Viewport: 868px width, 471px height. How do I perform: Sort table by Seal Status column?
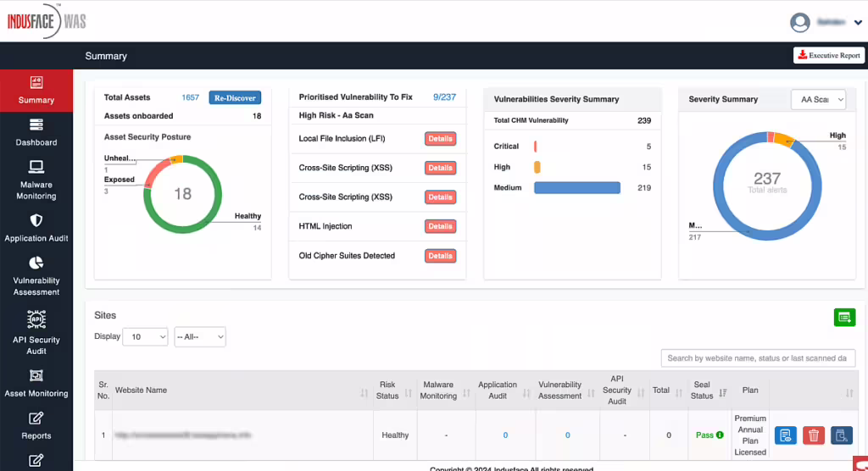(723, 391)
